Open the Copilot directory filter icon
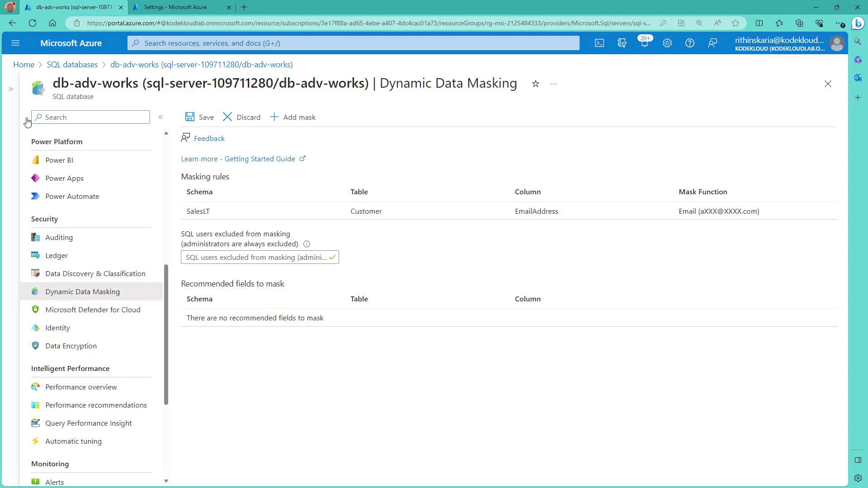This screenshot has height=488, width=868. pos(622,43)
